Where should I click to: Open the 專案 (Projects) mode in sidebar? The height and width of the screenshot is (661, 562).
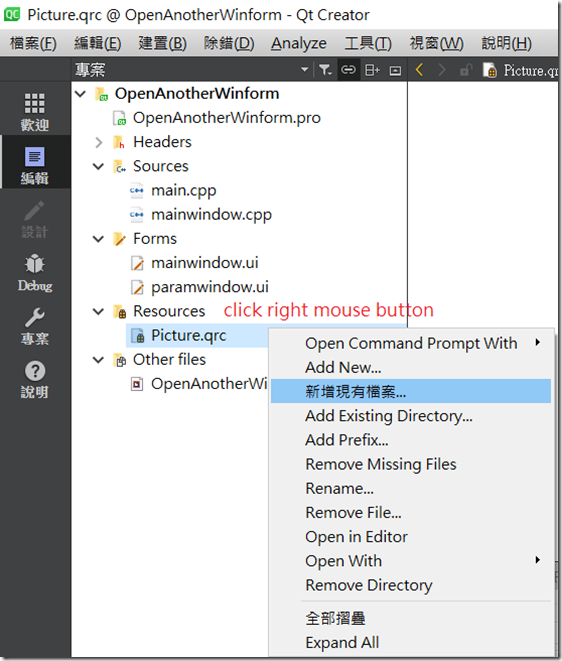click(x=35, y=326)
